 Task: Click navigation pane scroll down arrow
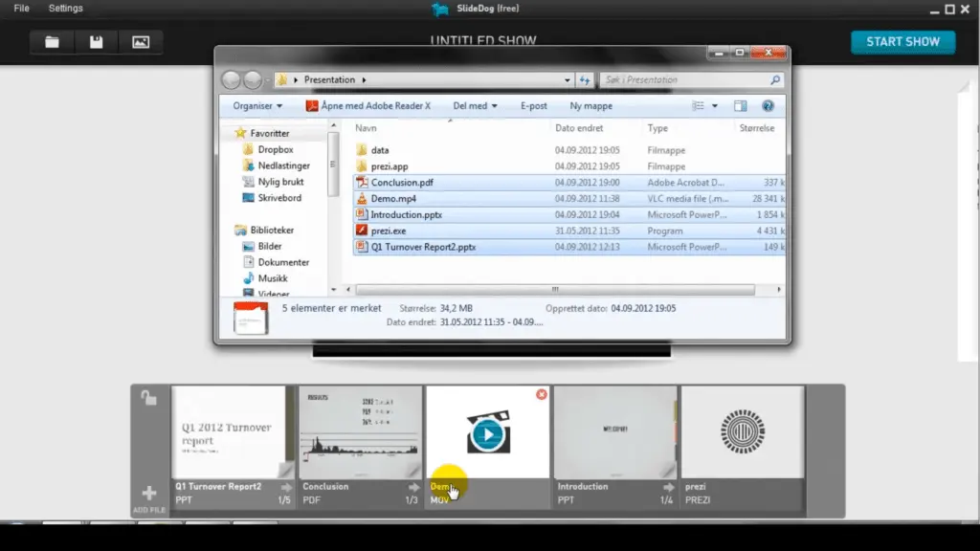(333, 290)
